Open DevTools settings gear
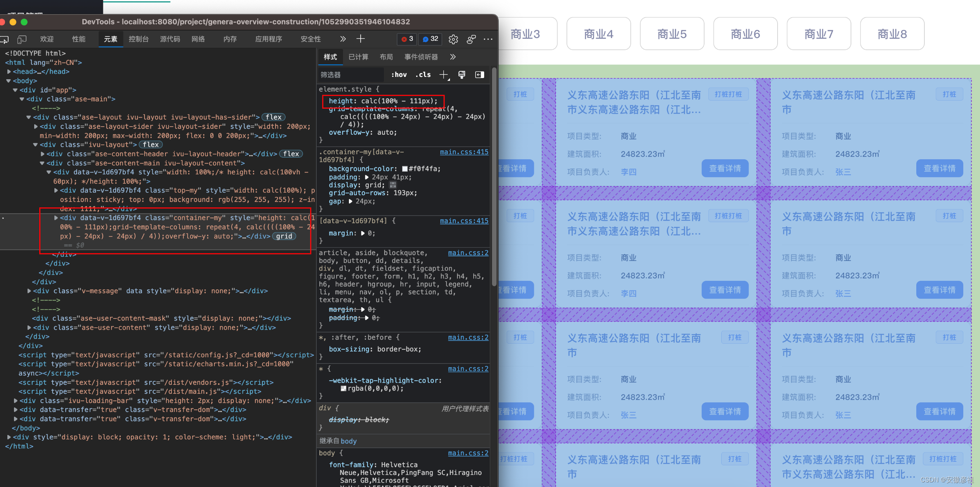980x487 pixels. (x=453, y=39)
